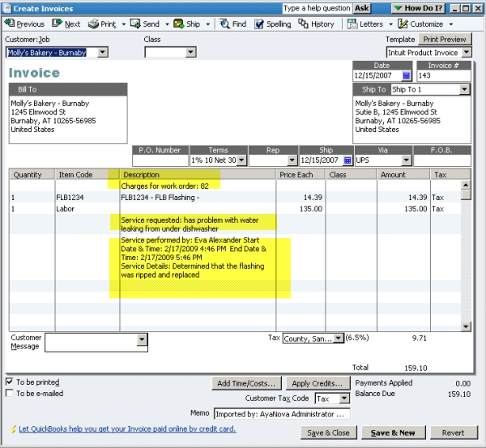Click the Ship To address box

411,119
